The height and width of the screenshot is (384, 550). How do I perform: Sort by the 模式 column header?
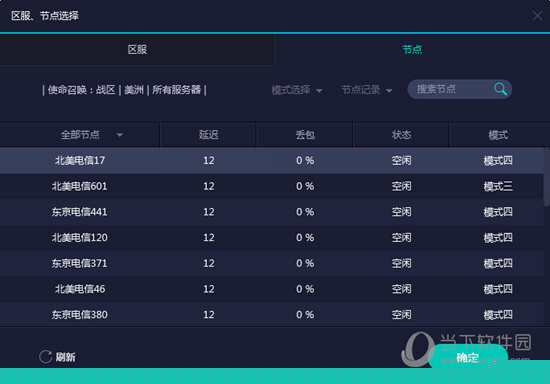(x=498, y=135)
